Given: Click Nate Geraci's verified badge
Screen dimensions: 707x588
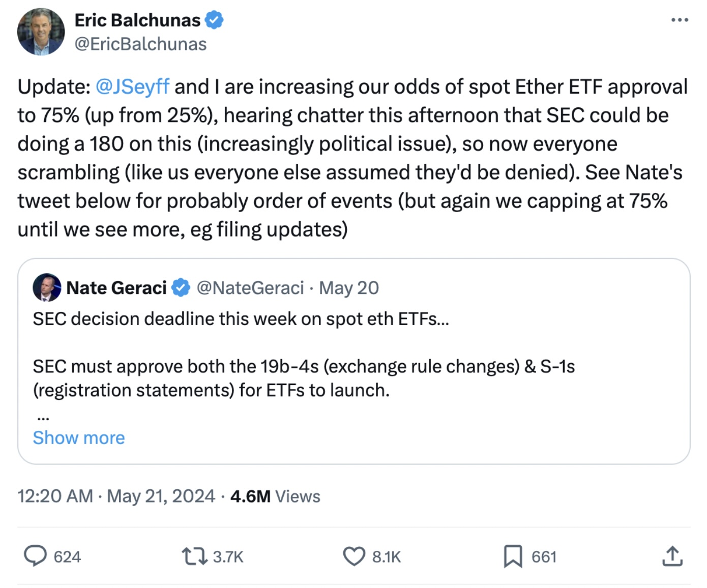Looking at the screenshot, I should click(181, 288).
